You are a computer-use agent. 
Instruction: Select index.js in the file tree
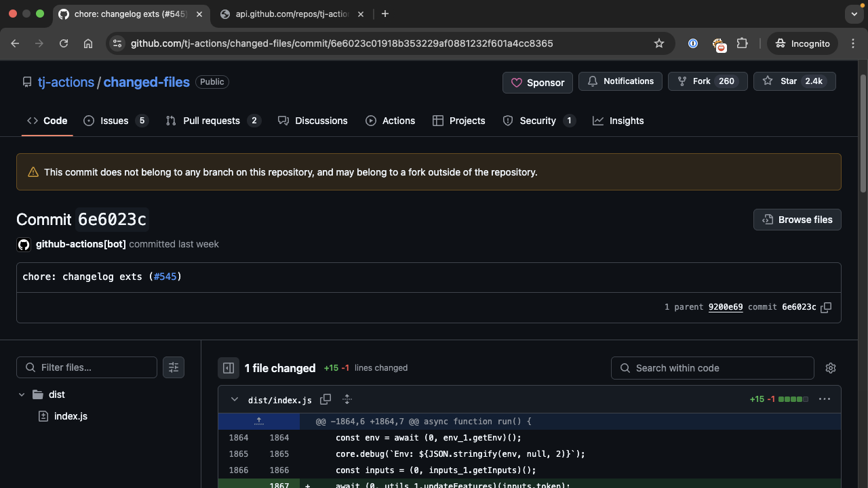[x=71, y=416]
